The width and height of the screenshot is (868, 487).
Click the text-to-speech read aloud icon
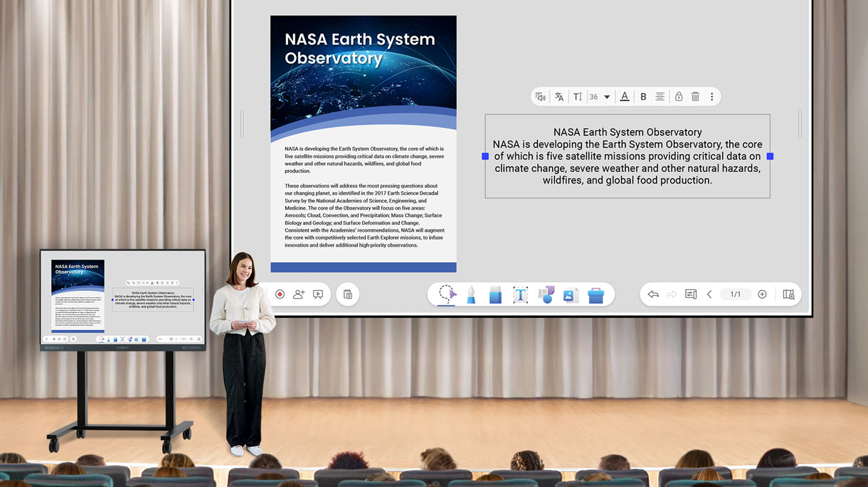point(541,97)
